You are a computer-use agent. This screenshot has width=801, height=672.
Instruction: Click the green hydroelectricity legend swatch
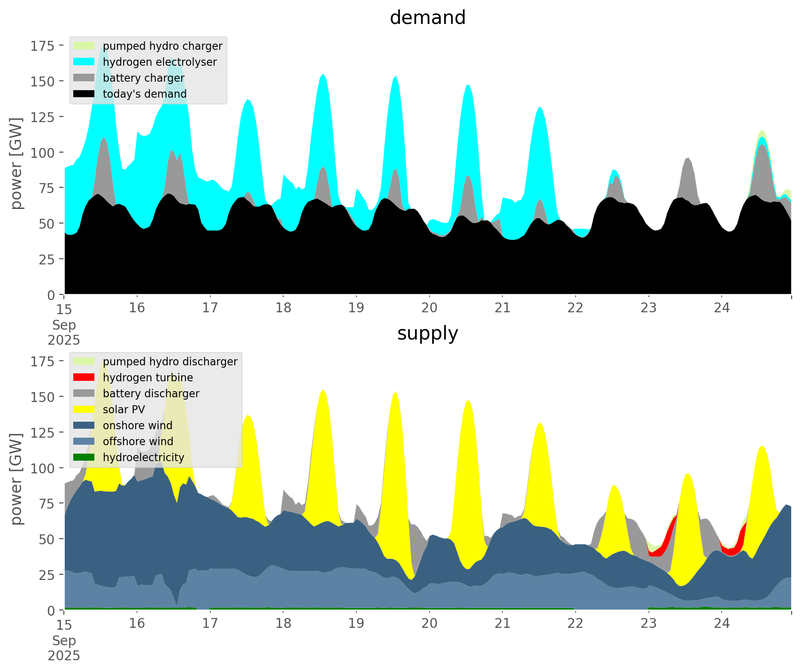84,457
